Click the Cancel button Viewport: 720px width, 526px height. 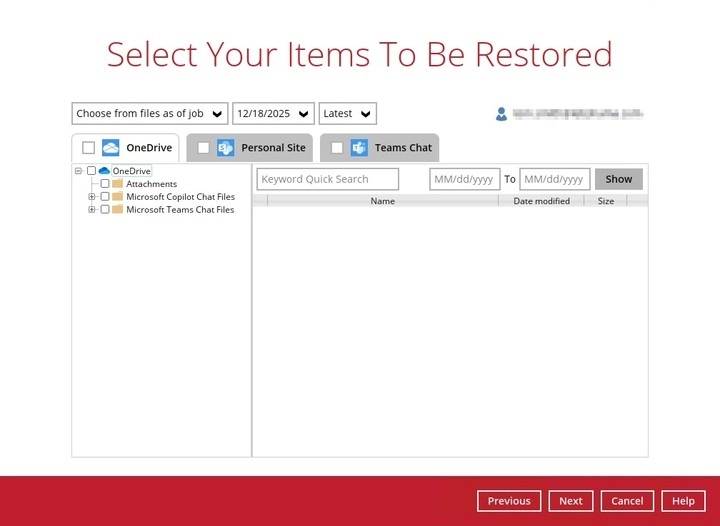[x=627, y=501]
